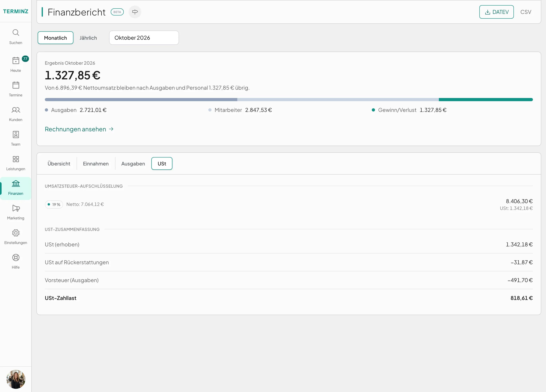Select the USt tab

click(x=162, y=163)
